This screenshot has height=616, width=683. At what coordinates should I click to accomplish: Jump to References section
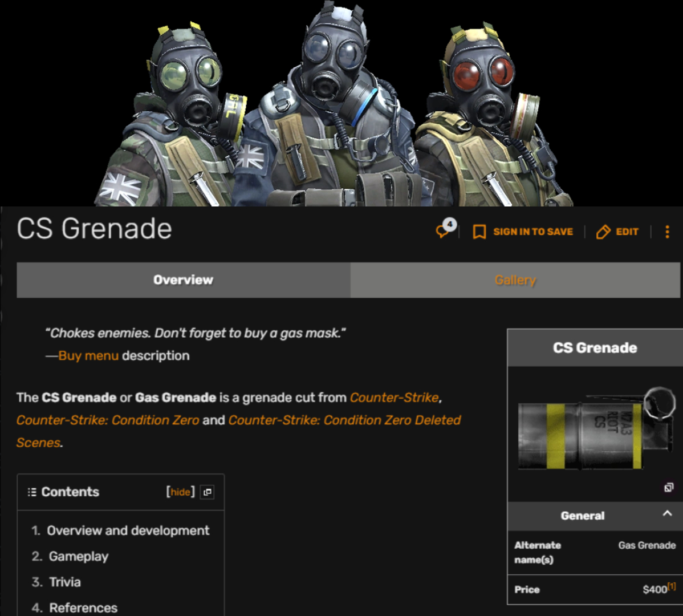pyautogui.click(x=83, y=607)
